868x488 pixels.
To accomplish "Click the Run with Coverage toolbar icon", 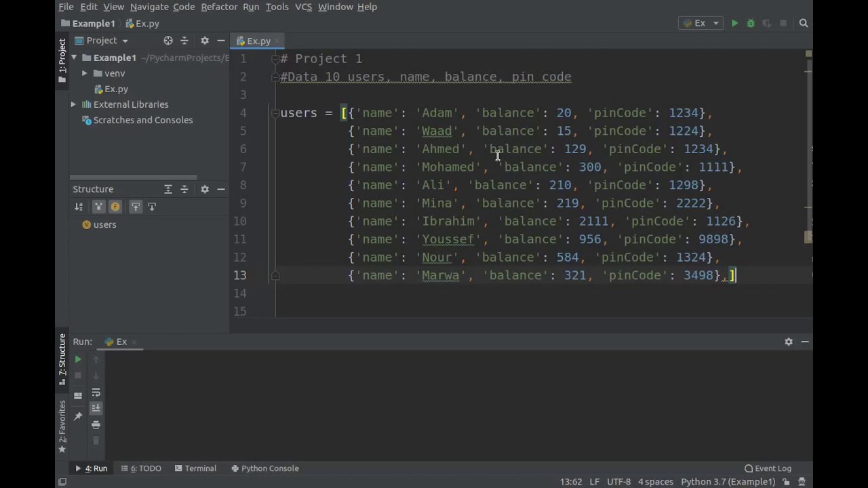I will (x=767, y=23).
